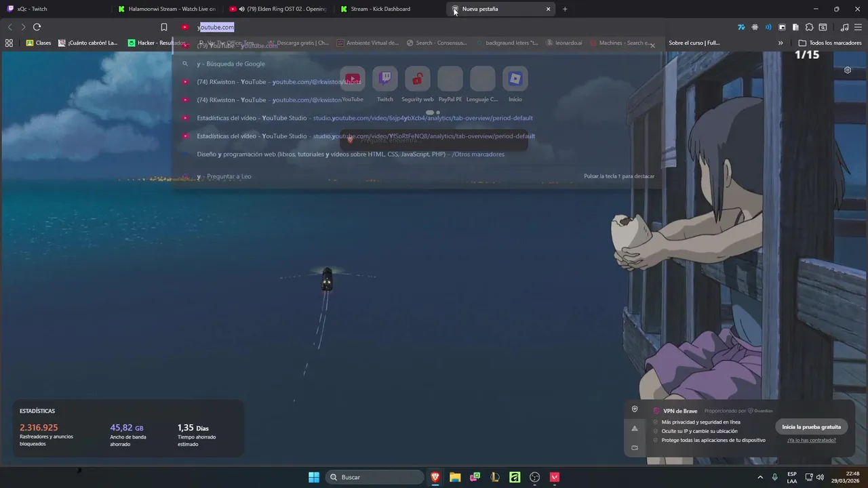Go back with the back arrow

(x=9, y=27)
